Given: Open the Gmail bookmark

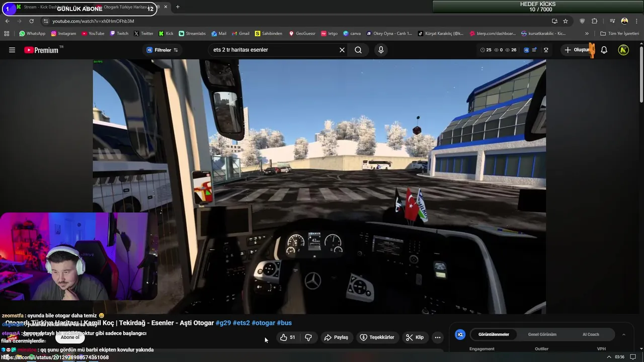Looking at the screenshot, I should tap(240, 34).
